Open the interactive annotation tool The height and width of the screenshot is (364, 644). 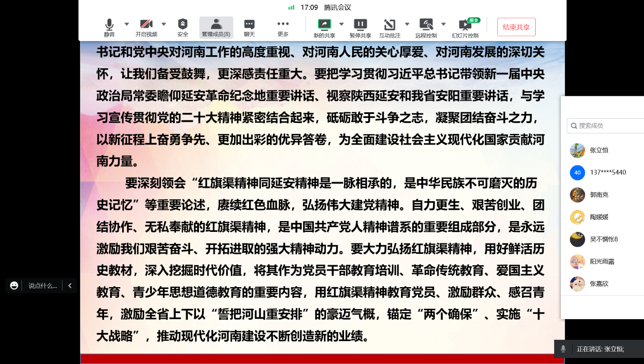point(390,28)
